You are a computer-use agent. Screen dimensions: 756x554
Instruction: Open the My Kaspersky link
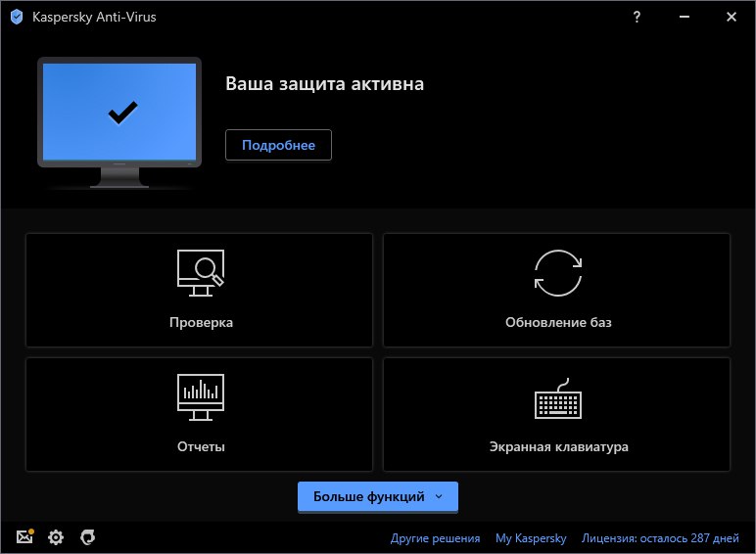click(x=531, y=538)
